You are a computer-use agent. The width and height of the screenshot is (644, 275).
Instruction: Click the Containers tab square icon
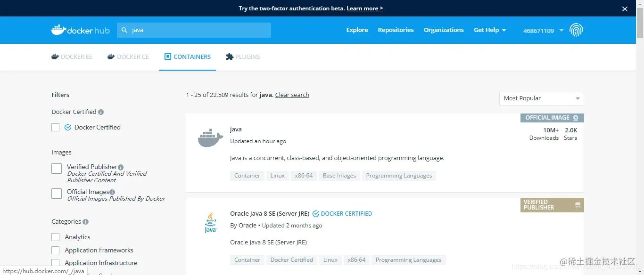168,57
